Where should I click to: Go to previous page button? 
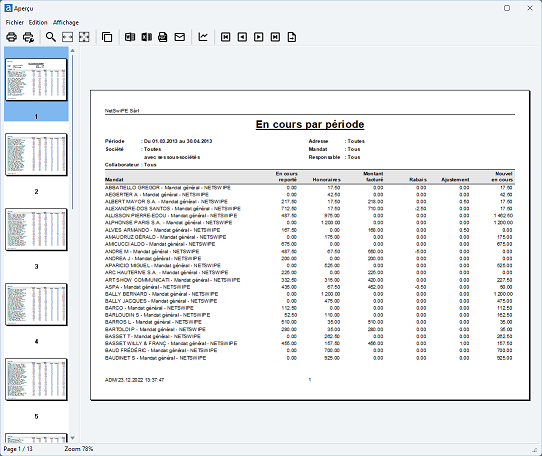point(242,37)
